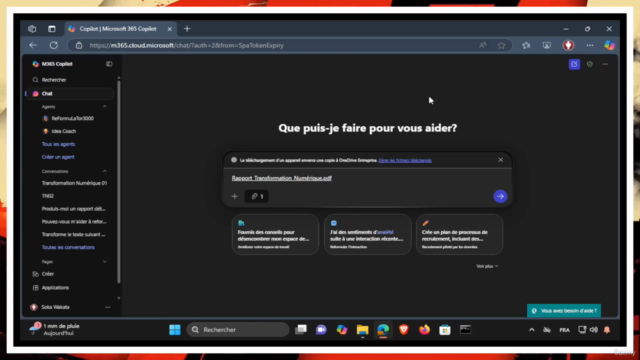The height and width of the screenshot is (360, 640).
Task: Open Soka Wakata account options dots
Action: point(108,307)
